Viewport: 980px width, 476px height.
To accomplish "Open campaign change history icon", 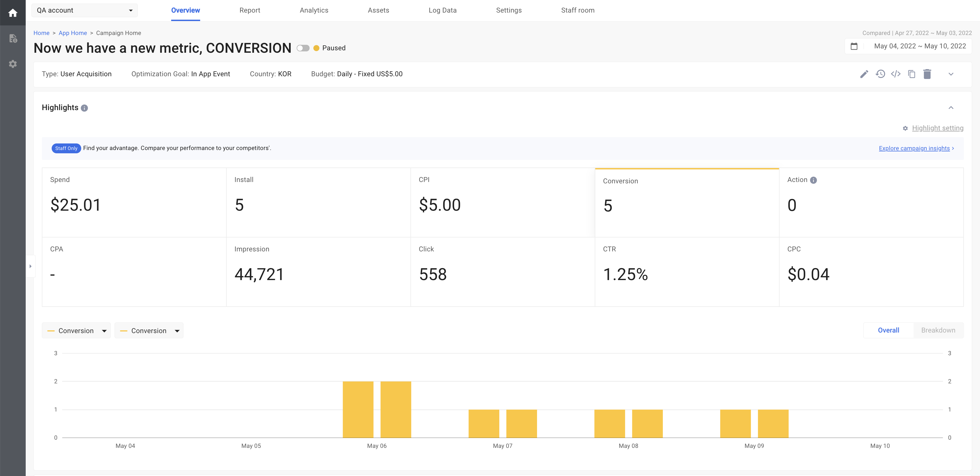I will pos(880,74).
